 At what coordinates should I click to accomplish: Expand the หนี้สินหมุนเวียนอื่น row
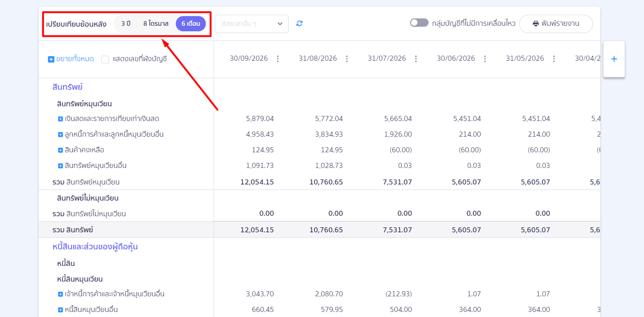click(x=60, y=310)
